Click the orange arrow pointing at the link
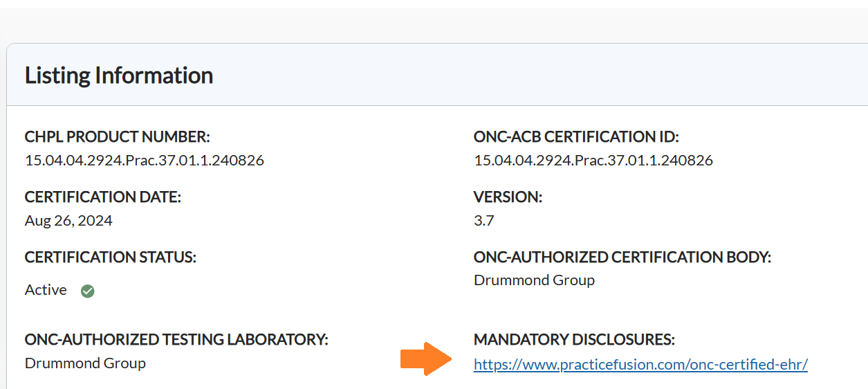Screen dimensions: 868x389 point(425,359)
